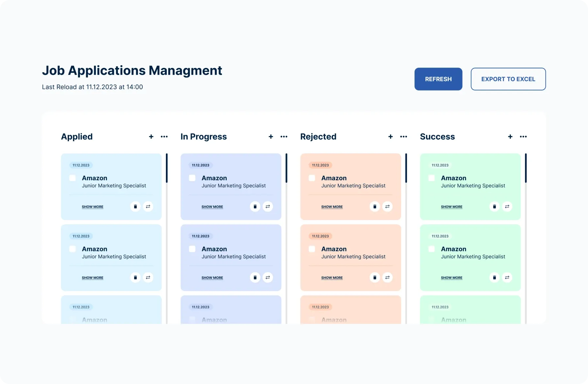
Task: Open the Success column three-dot menu
Action: 523,137
